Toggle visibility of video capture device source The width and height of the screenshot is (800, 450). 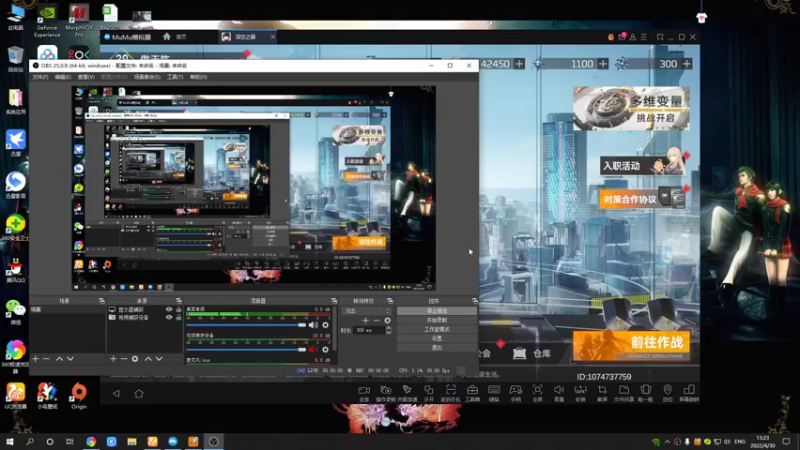tap(169, 317)
